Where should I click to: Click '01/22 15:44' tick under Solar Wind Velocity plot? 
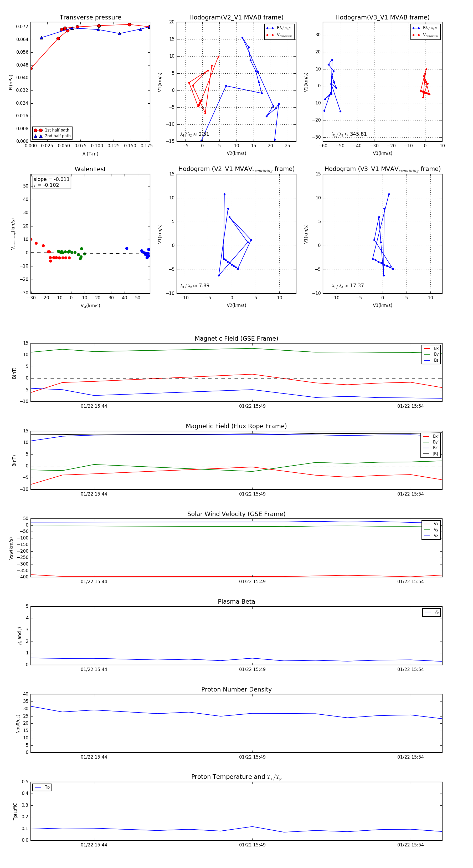click(x=94, y=582)
